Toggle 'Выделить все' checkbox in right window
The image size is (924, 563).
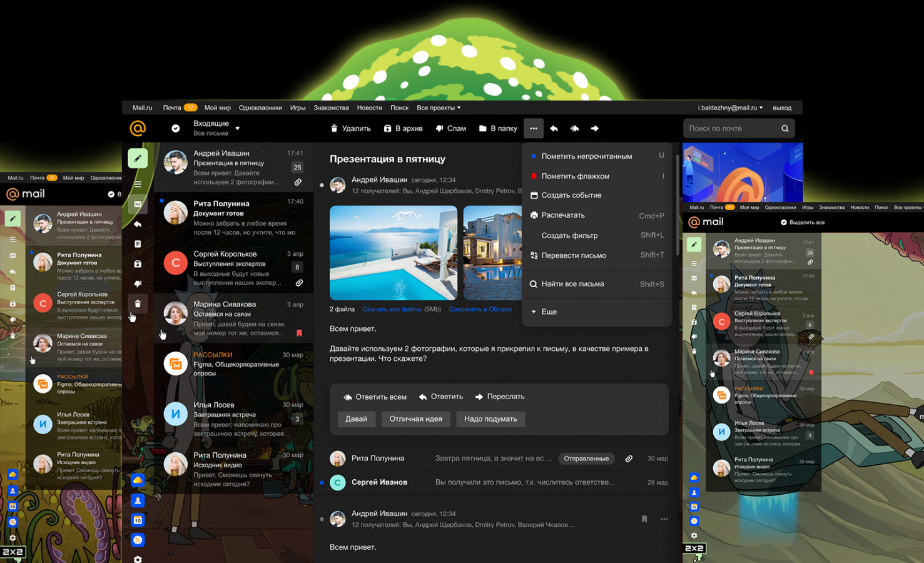784,222
